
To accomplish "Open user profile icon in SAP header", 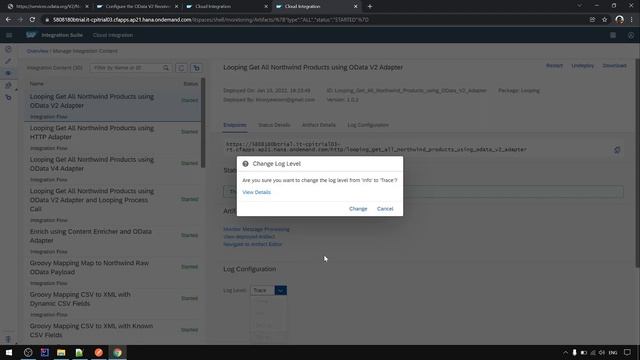I will [631, 36].
